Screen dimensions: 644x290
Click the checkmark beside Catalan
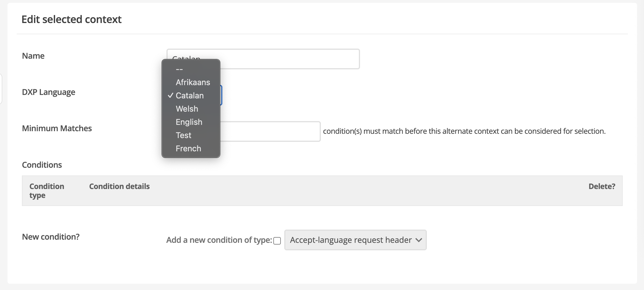[x=171, y=96]
